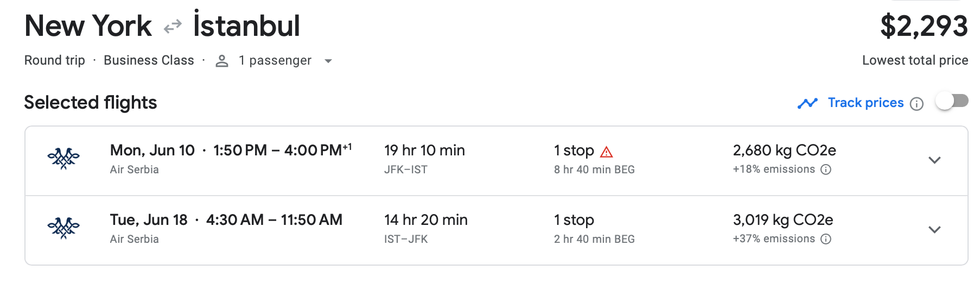Image resolution: width=980 pixels, height=289 pixels.
Task: Click the 2,680 kg CO2e emissions text
Action: point(784,150)
